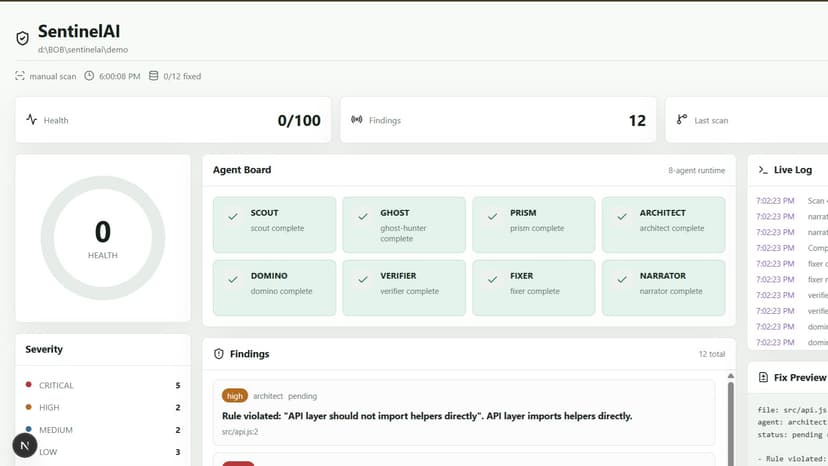Click the orange high severity badge
Image resolution: width=828 pixels, height=466 pixels.
click(234, 396)
